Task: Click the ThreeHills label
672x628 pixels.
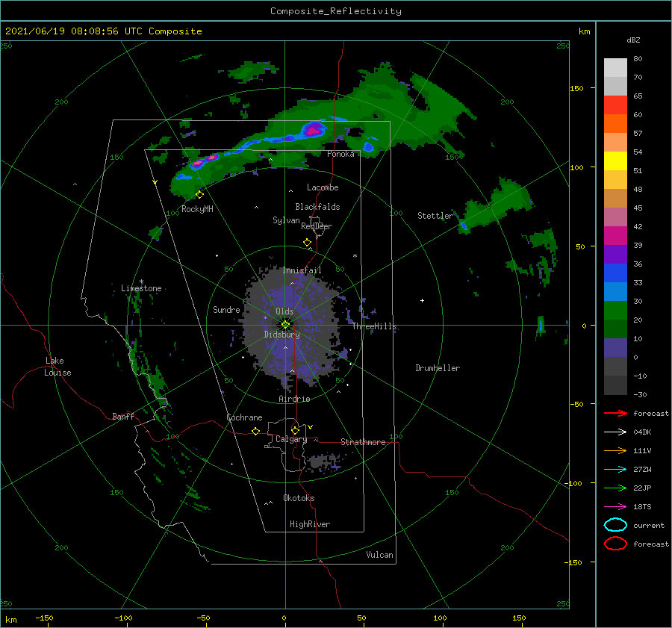Action: point(375,326)
